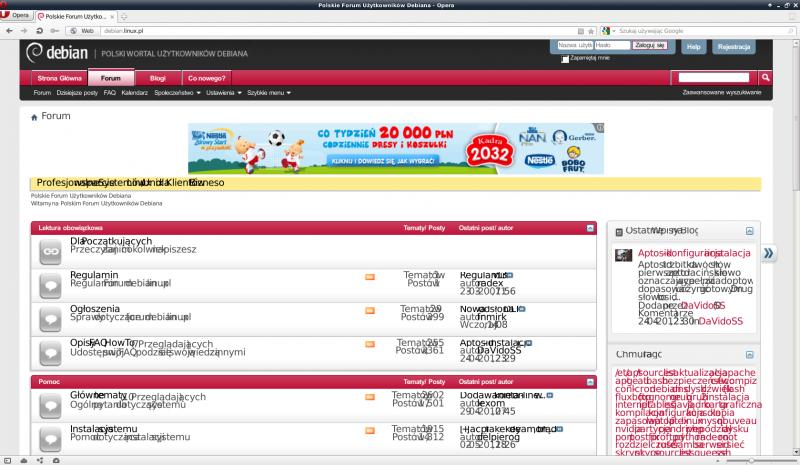800x465 pixels.
Task: Click the double-arrow sidebar collapse icon
Action: 768,253
